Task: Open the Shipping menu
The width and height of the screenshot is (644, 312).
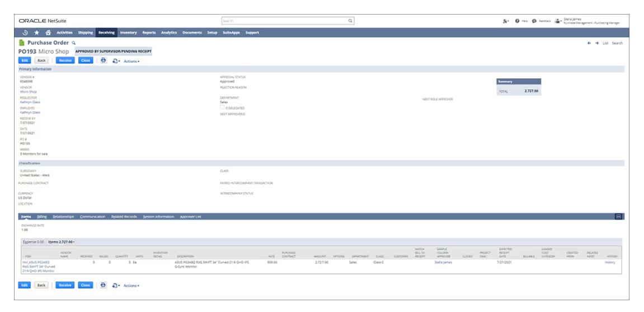Action: pos(86,32)
